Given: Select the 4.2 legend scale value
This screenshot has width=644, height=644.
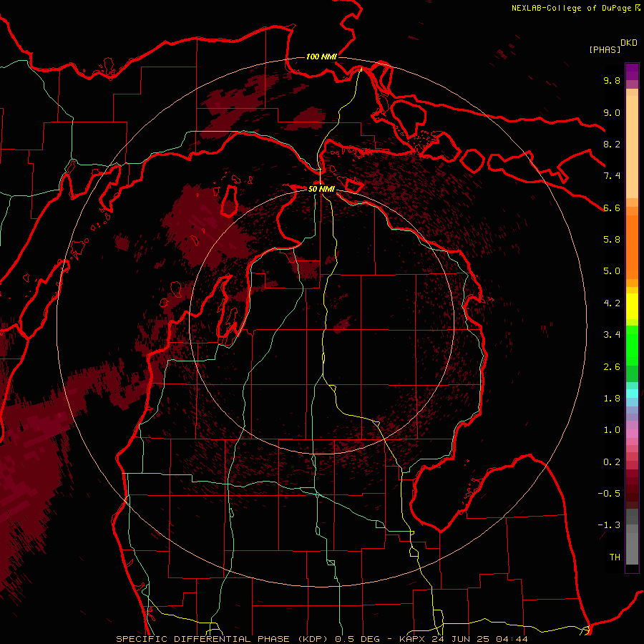Looking at the screenshot, I should point(612,303).
